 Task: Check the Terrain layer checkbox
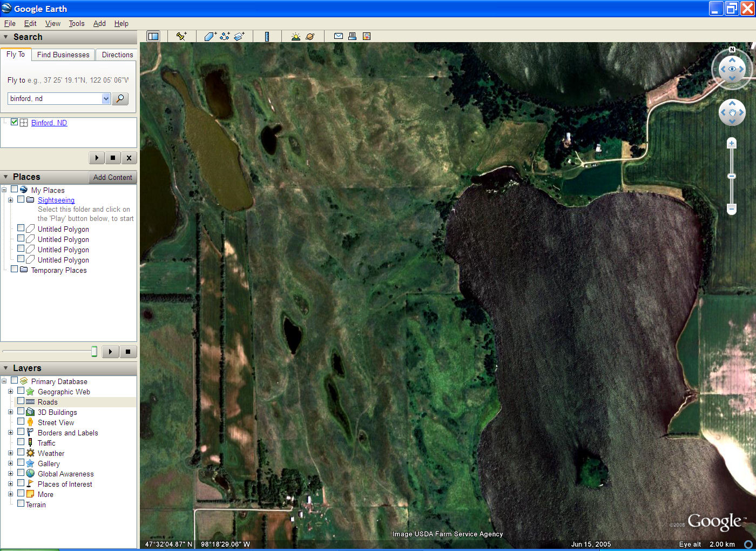[x=21, y=504]
